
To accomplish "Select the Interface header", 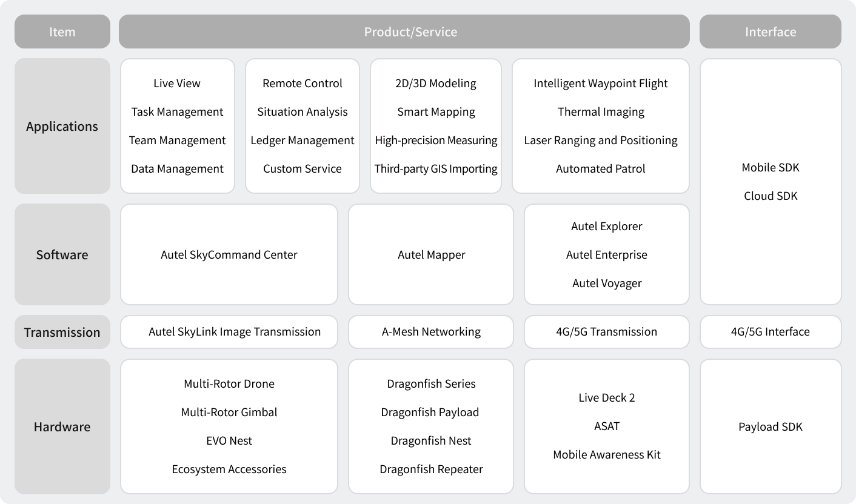I will (x=771, y=31).
